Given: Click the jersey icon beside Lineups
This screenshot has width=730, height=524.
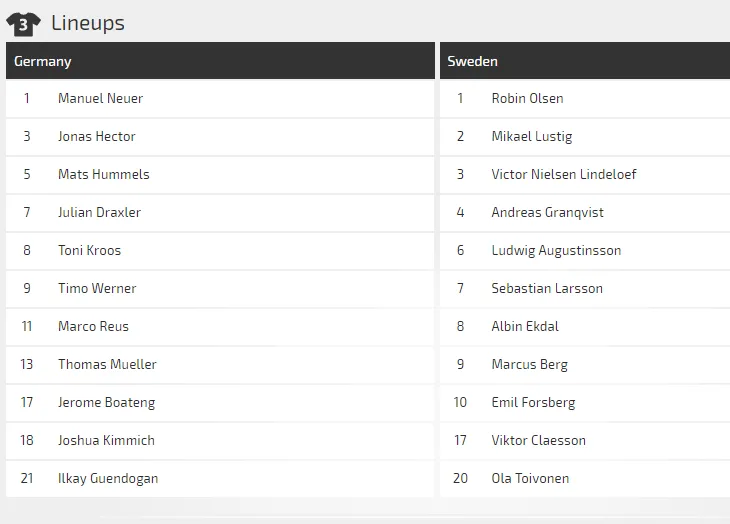Looking at the screenshot, I should tap(23, 23).
